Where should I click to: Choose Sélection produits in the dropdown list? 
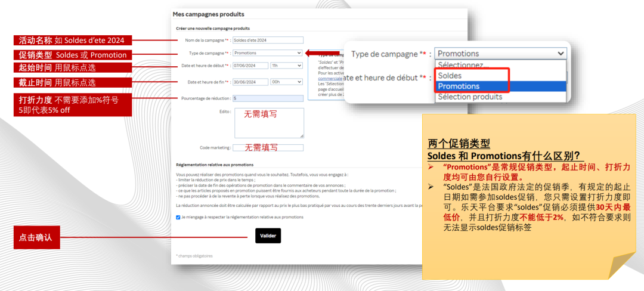click(500, 97)
